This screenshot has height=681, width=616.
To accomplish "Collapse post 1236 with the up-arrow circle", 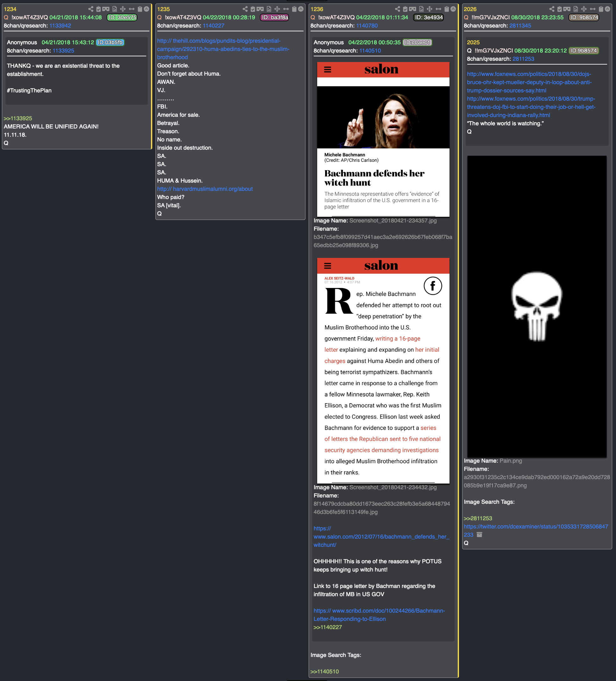I will tap(453, 9).
